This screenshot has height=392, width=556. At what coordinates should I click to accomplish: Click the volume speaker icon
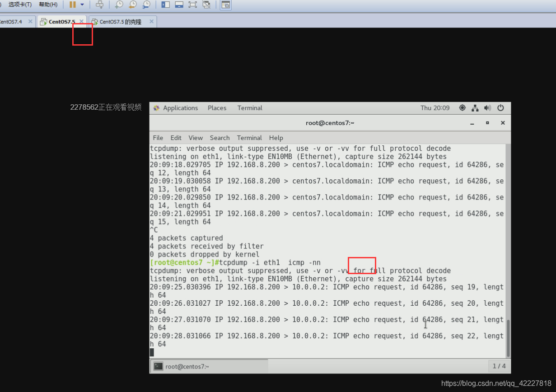487,108
